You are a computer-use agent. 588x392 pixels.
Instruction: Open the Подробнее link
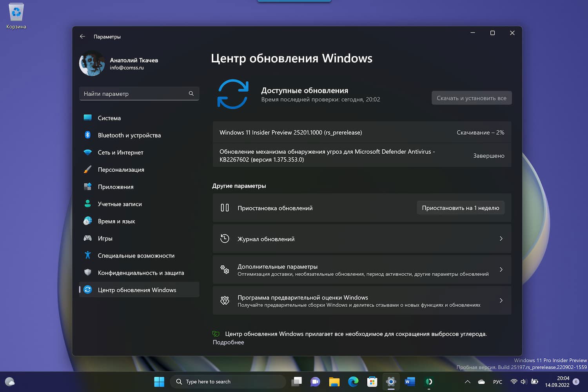tap(228, 342)
